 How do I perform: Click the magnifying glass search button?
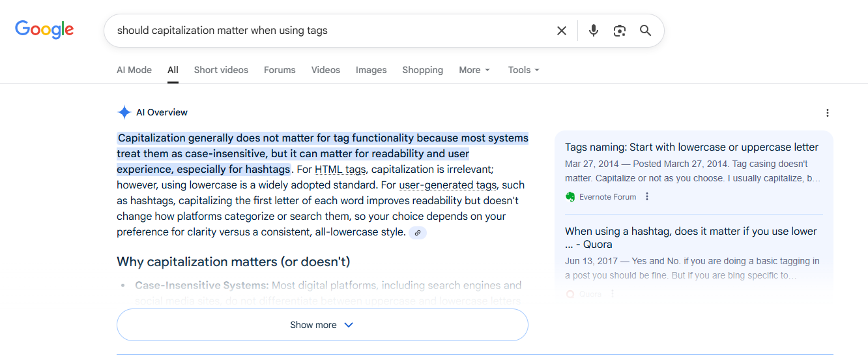tap(645, 31)
